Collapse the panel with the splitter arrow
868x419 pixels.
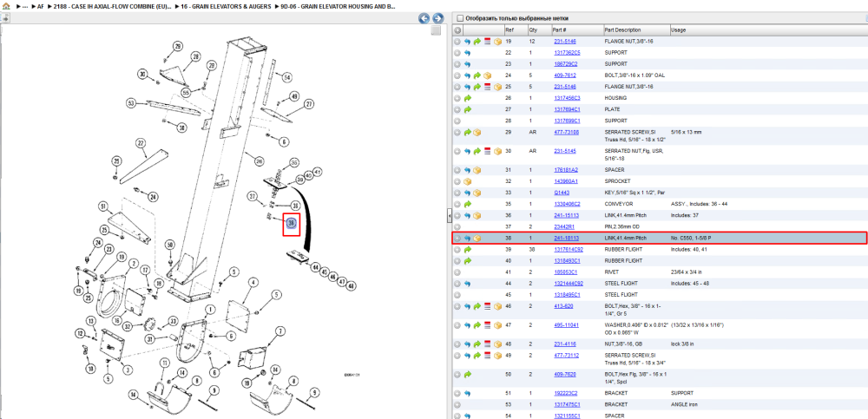(450, 214)
